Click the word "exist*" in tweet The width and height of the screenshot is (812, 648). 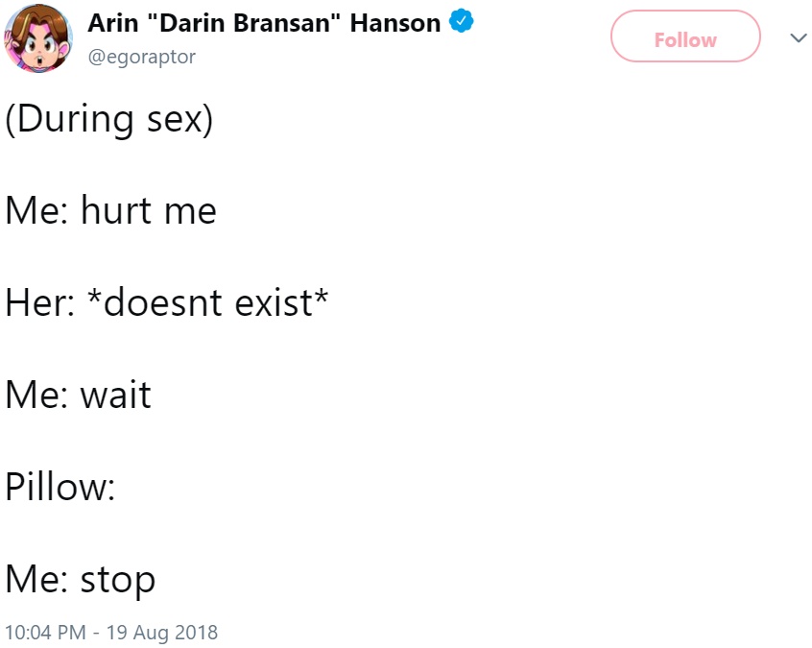282,302
